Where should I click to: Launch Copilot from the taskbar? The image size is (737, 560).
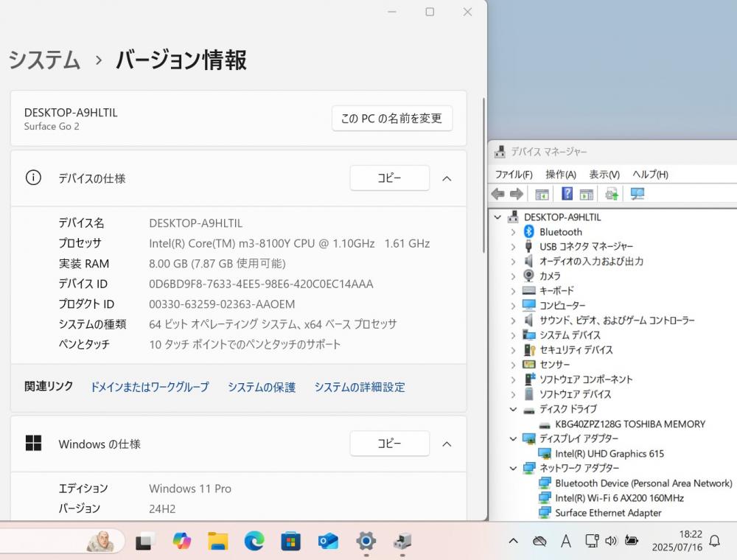pos(182,541)
